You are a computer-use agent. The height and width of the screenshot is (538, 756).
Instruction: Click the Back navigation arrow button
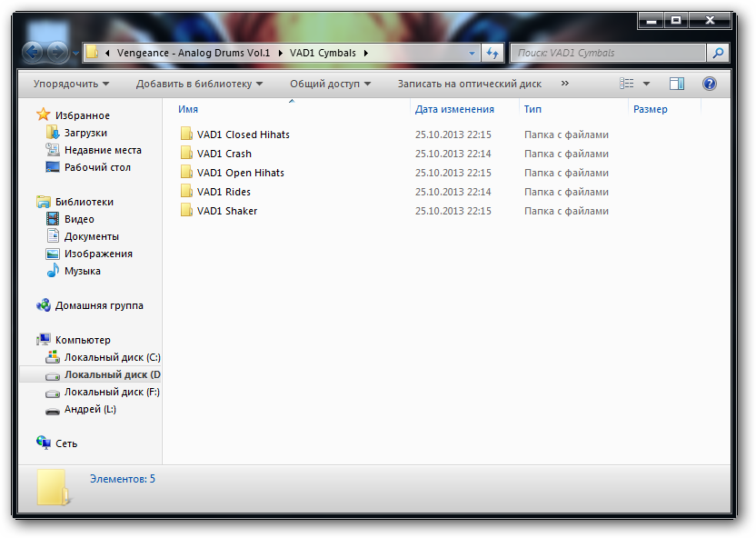(33, 53)
